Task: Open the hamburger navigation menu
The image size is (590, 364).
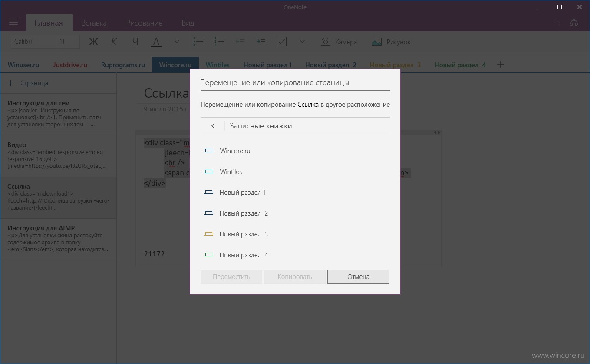Action: click(x=13, y=23)
